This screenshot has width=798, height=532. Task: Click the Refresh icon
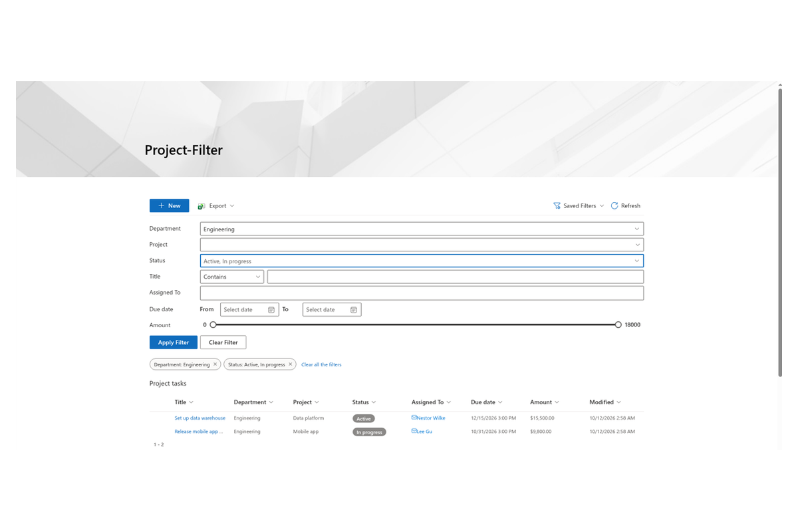point(614,206)
